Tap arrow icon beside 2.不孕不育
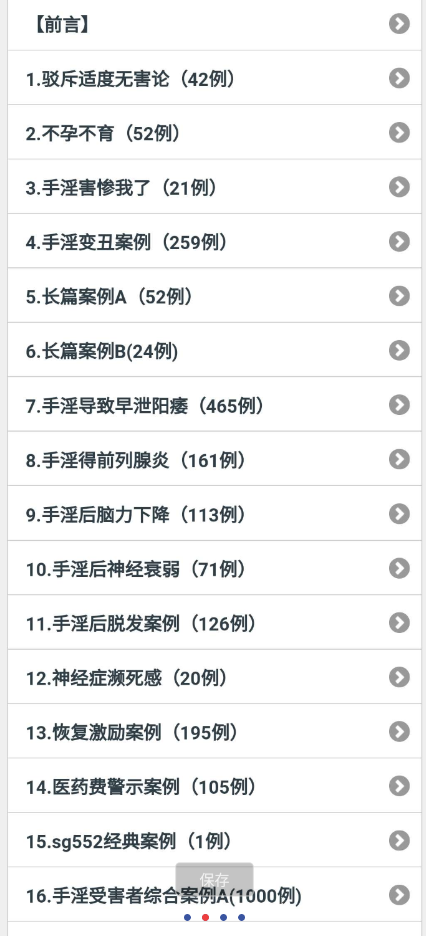 (399, 133)
